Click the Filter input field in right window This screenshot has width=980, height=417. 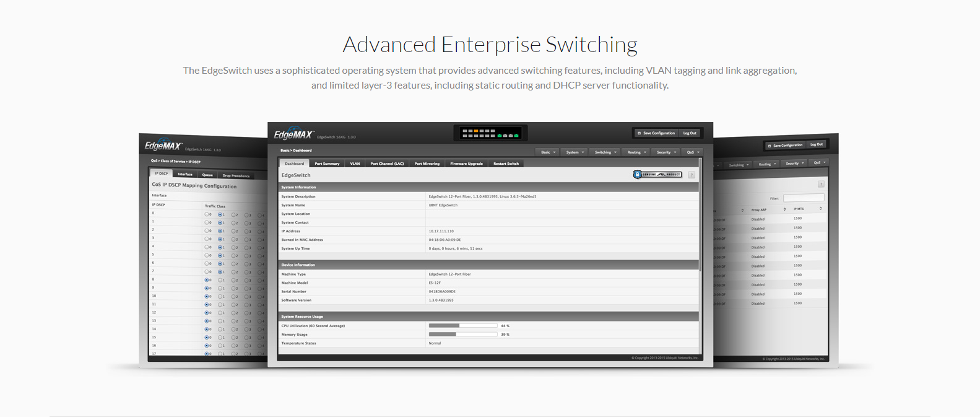[804, 198]
